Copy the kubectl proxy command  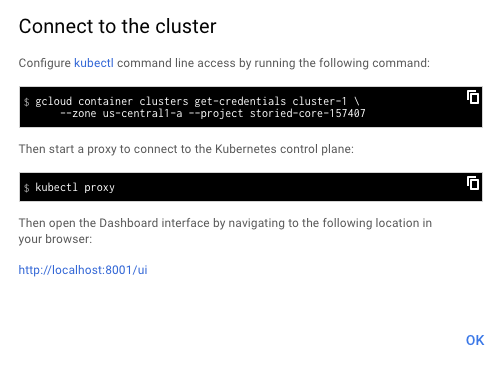pyautogui.click(x=473, y=183)
